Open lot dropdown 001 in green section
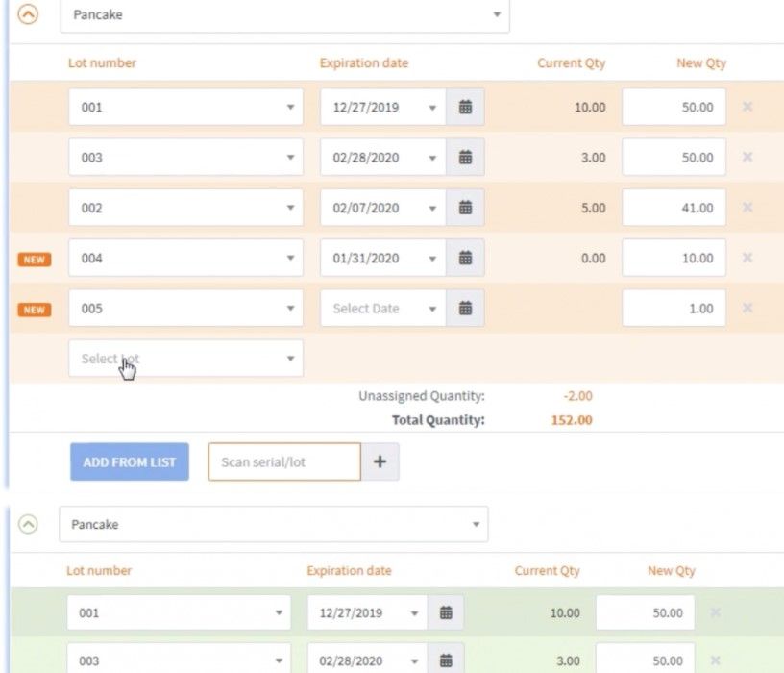This screenshot has width=784, height=673. point(179,612)
